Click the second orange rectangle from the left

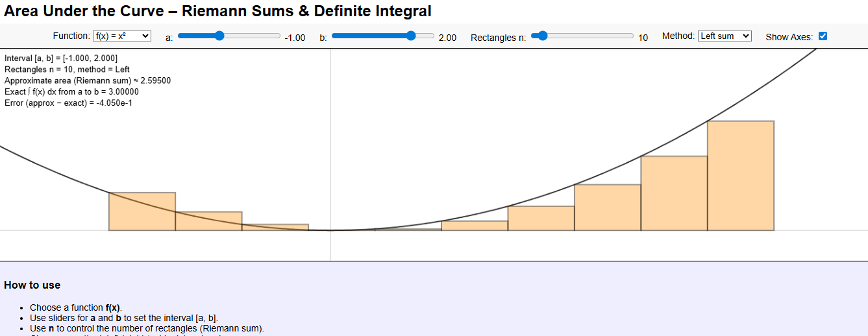pyautogui.click(x=208, y=221)
